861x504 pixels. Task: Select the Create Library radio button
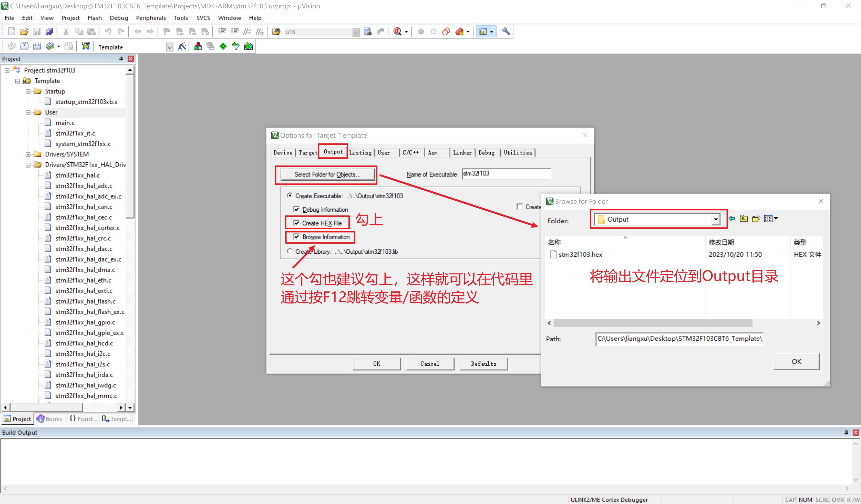[290, 251]
